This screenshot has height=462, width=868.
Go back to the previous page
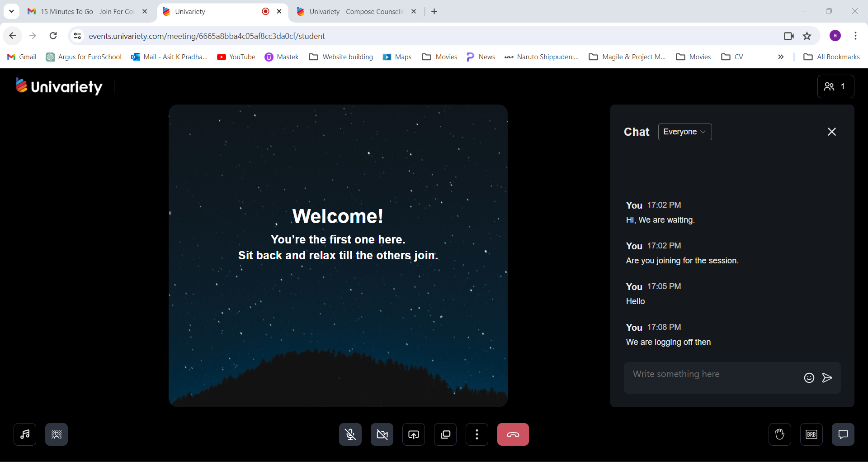coord(13,36)
